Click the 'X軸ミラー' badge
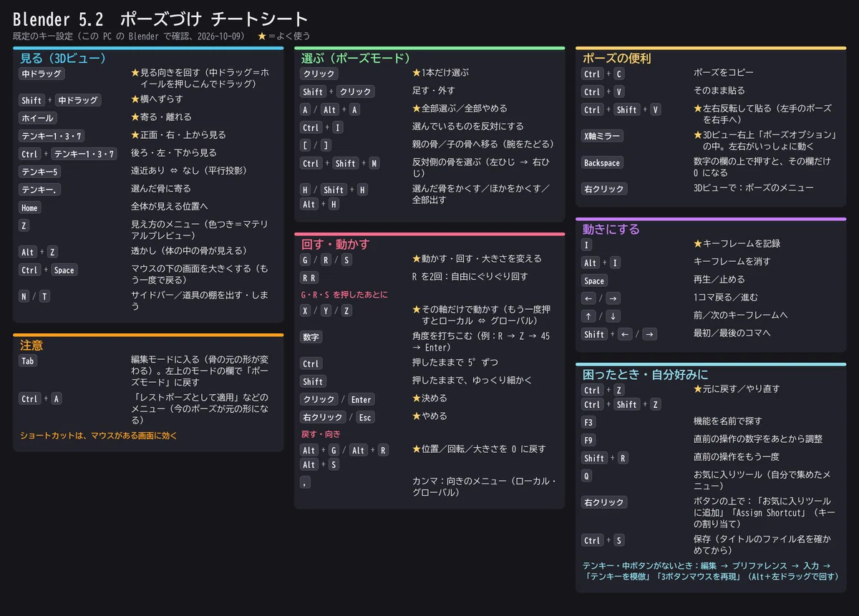Viewport: 859px width, 616px height. point(602,136)
